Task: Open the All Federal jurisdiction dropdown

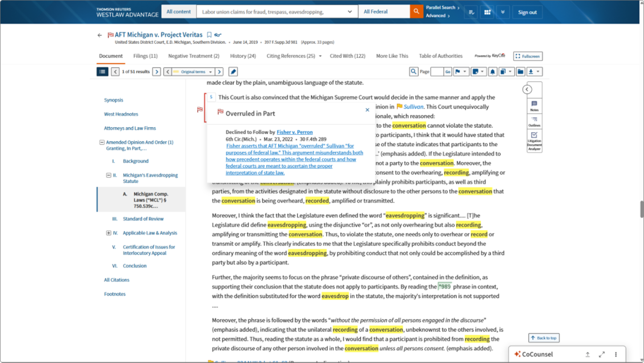Action: point(383,12)
